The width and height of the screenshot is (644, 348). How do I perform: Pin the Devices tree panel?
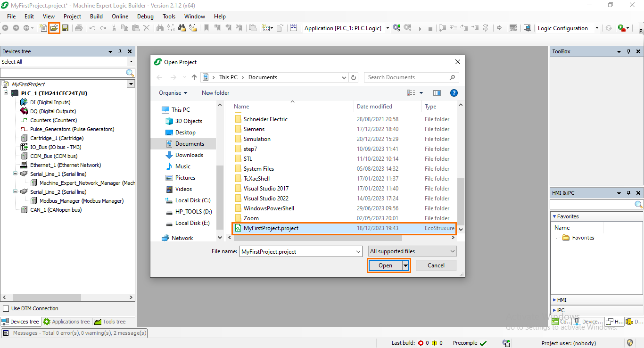pyautogui.click(x=120, y=51)
